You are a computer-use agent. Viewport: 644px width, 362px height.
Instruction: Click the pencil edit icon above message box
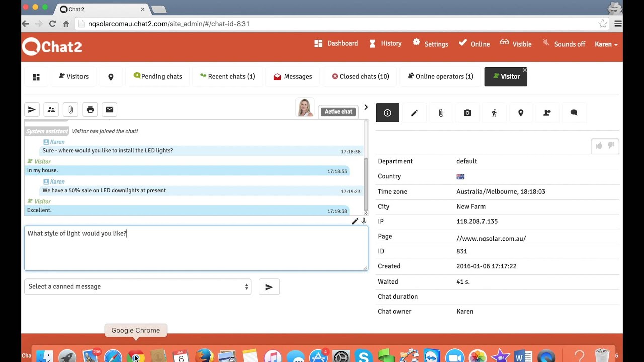[x=355, y=221]
